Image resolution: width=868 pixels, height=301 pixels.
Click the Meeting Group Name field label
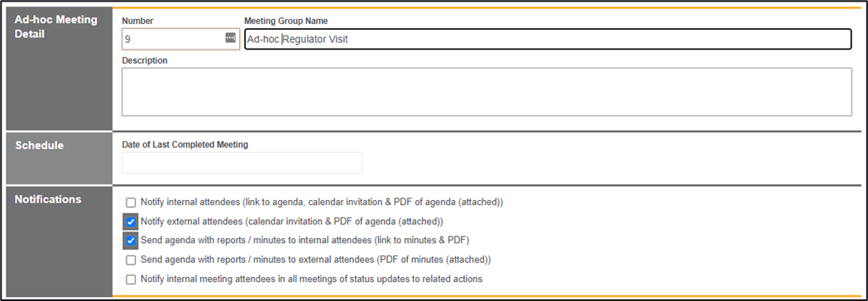click(286, 21)
